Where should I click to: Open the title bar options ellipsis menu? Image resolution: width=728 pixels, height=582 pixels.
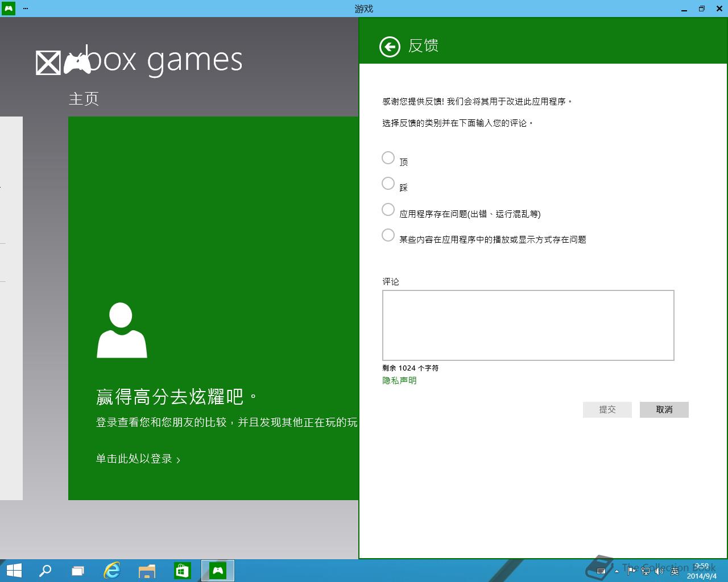click(26, 9)
